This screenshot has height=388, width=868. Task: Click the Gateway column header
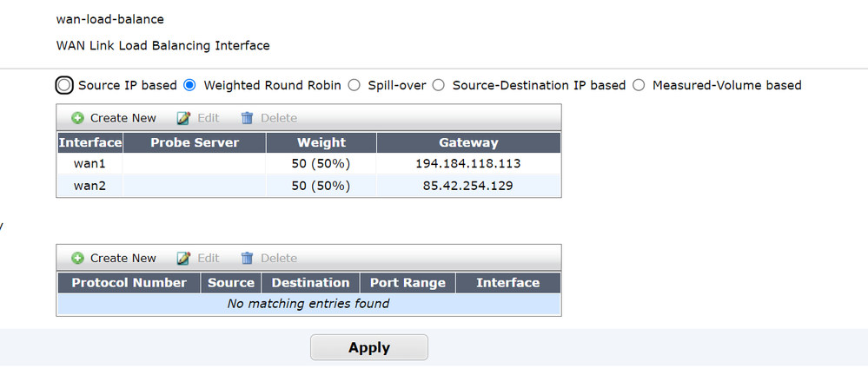tap(468, 142)
